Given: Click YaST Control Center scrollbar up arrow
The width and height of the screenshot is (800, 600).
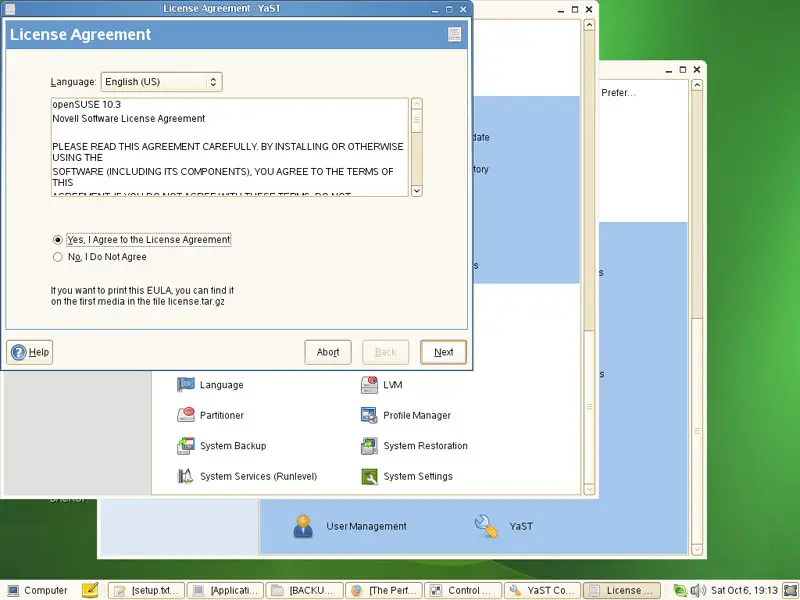Looking at the screenshot, I should 589,24.
